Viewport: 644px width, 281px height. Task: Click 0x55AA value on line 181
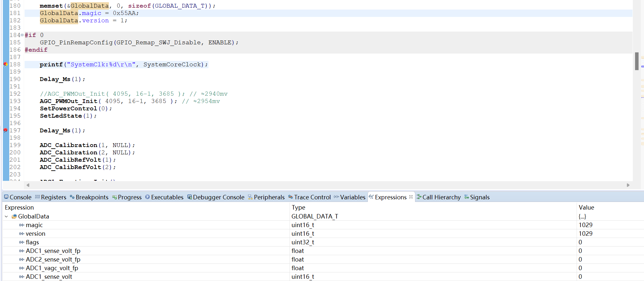(124, 13)
